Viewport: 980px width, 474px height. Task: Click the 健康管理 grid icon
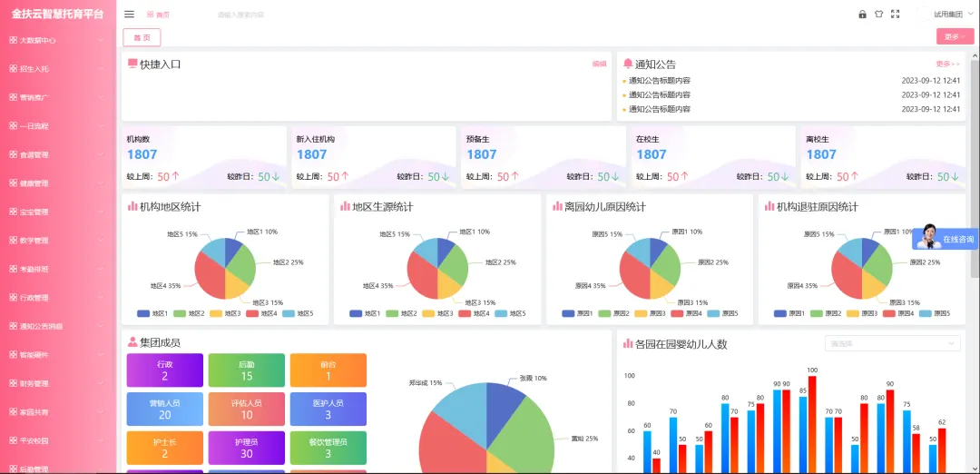pyautogui.click(x=13, y=183)
